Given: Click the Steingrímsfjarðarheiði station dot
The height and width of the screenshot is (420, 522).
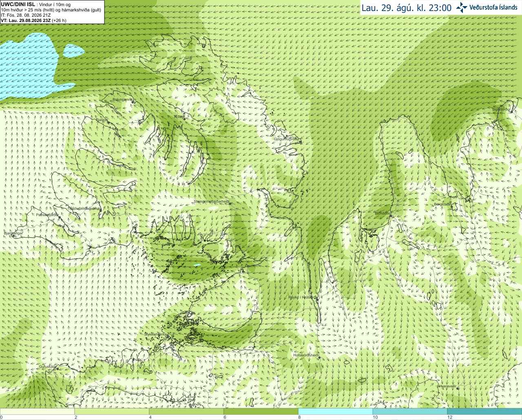Looking at the screenshot, I should point(230,203).
